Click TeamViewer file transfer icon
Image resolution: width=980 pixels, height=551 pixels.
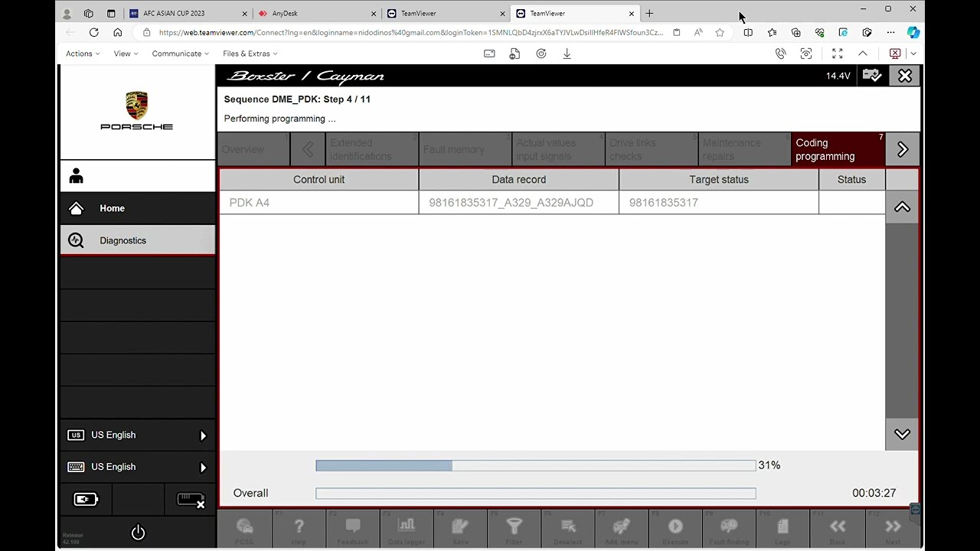click(514, 54)
